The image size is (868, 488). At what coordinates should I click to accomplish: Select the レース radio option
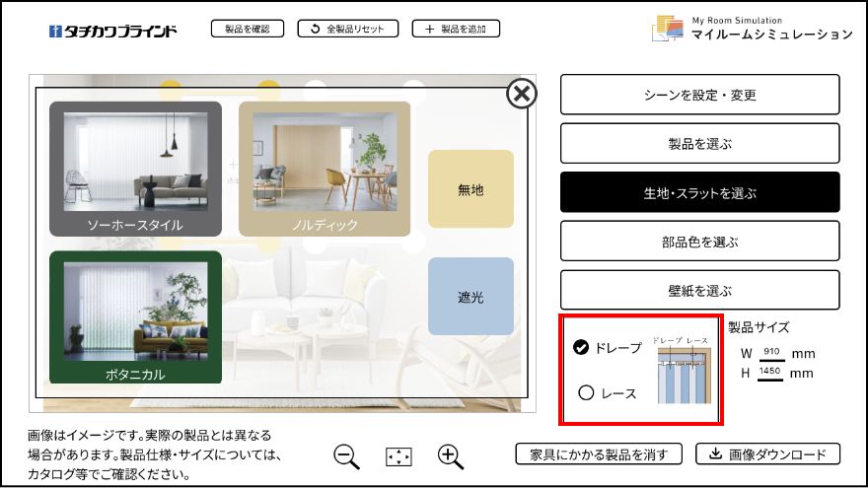586,392
